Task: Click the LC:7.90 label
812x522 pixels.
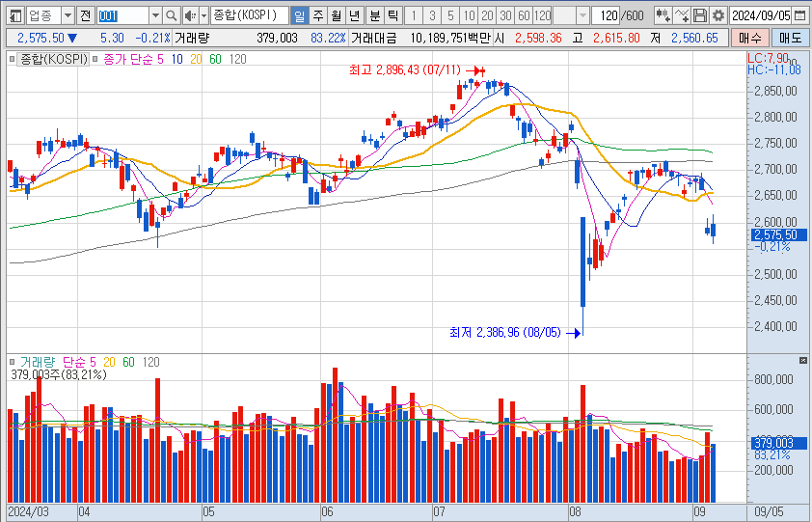Action: click(769, 58)
